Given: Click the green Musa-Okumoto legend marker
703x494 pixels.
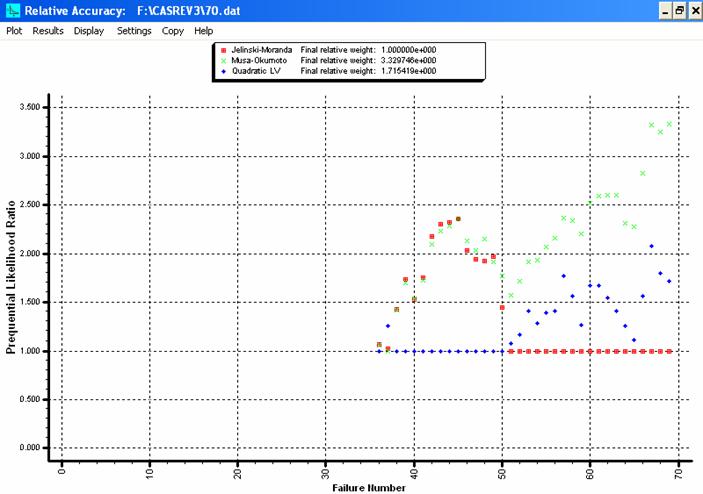Looking at the screenshot, I should pyautogui.click(x=223, y=60).
